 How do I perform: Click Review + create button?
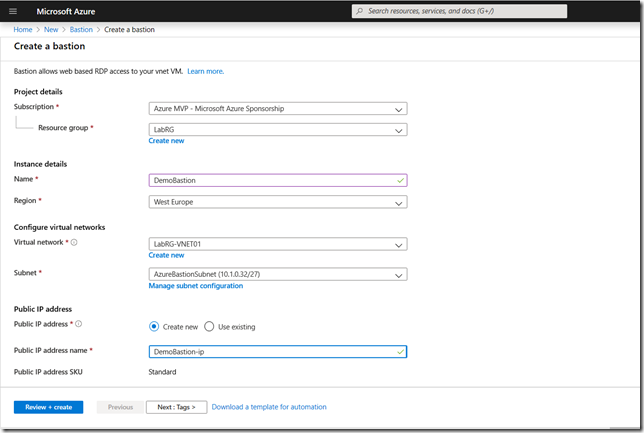point(48,407)
